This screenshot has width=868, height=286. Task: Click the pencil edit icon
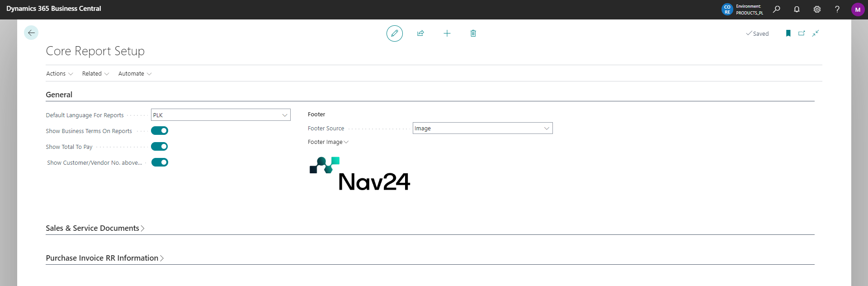395,33
